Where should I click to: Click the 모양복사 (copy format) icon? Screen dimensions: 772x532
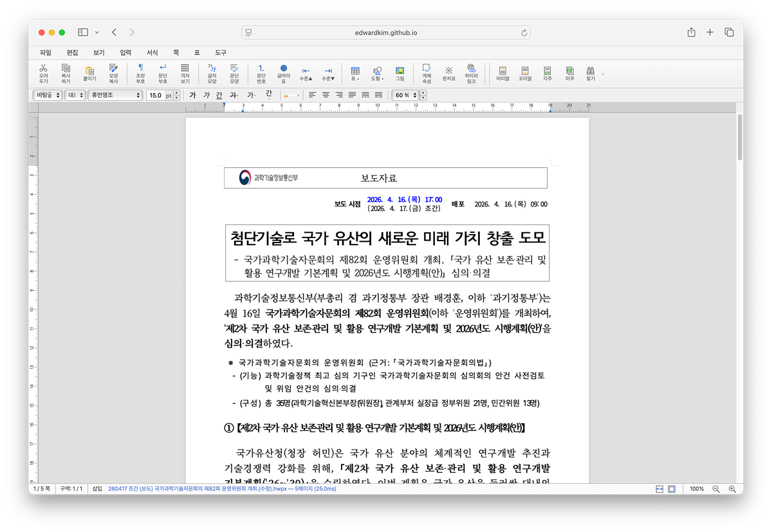(x=113, y=73)
